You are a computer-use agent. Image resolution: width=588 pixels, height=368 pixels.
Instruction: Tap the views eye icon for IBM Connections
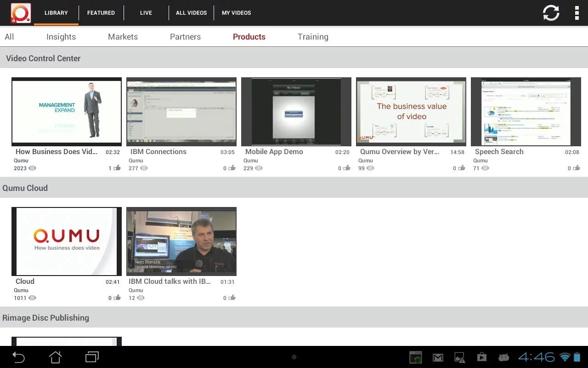point(144,168)
